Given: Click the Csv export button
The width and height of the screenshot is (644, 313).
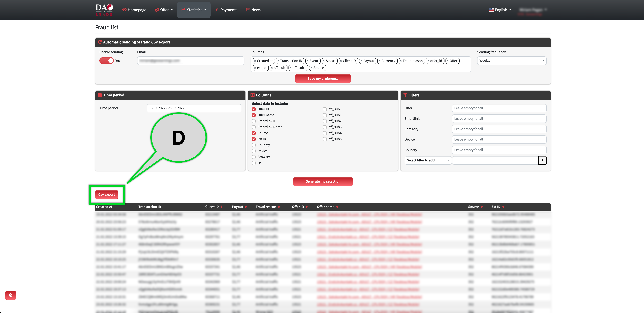Looking at the screenshot, I should tap(106, 194).
